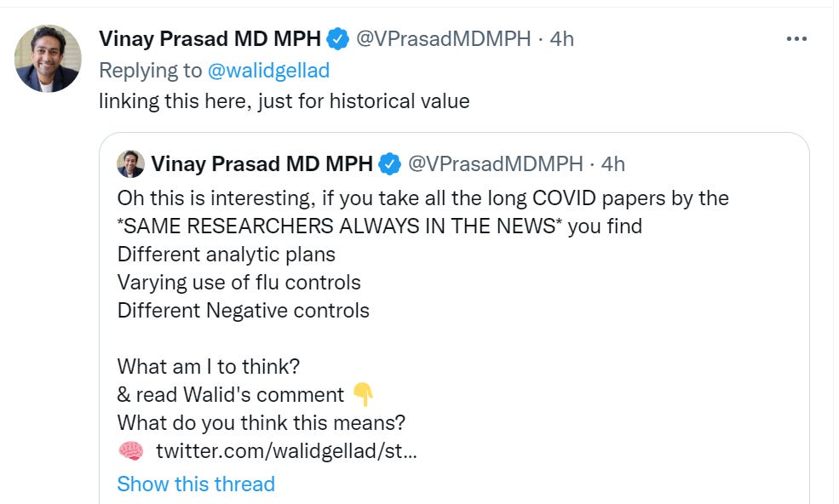Click the author name on the main tweet
Viewport: 839px width, 504px height.
210,39
